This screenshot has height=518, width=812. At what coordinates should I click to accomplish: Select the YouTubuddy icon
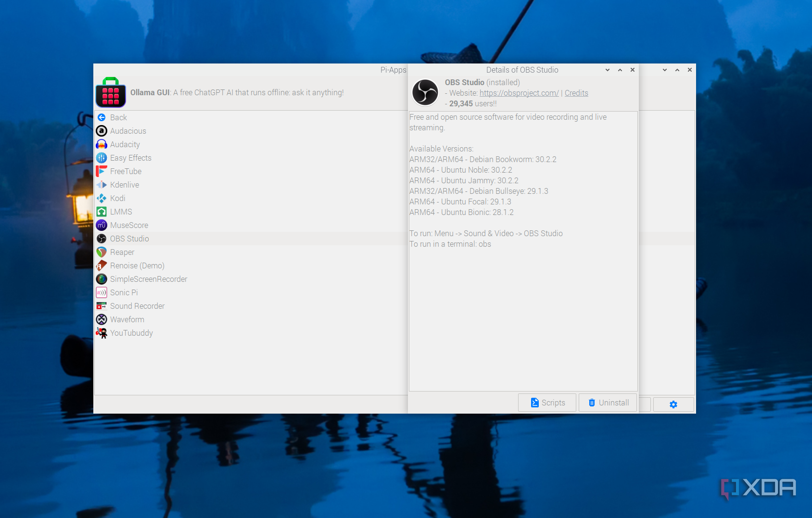click(101, 333)
